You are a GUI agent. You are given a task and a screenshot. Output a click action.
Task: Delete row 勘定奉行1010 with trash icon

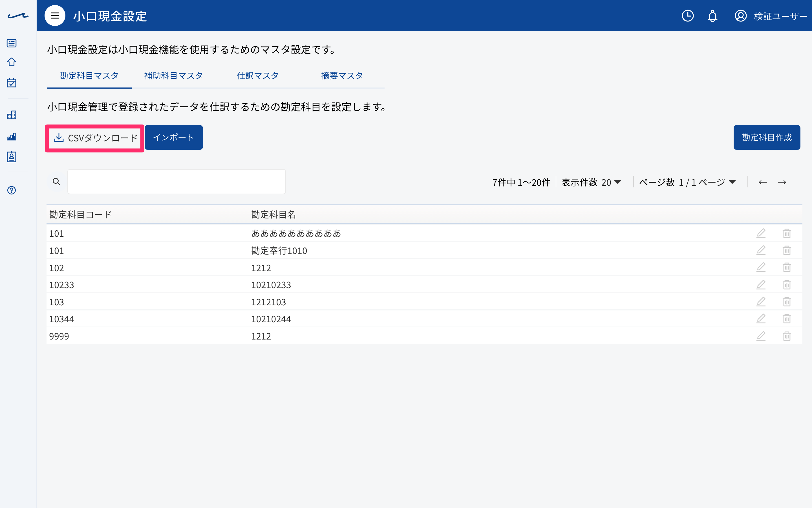(787, 250)
